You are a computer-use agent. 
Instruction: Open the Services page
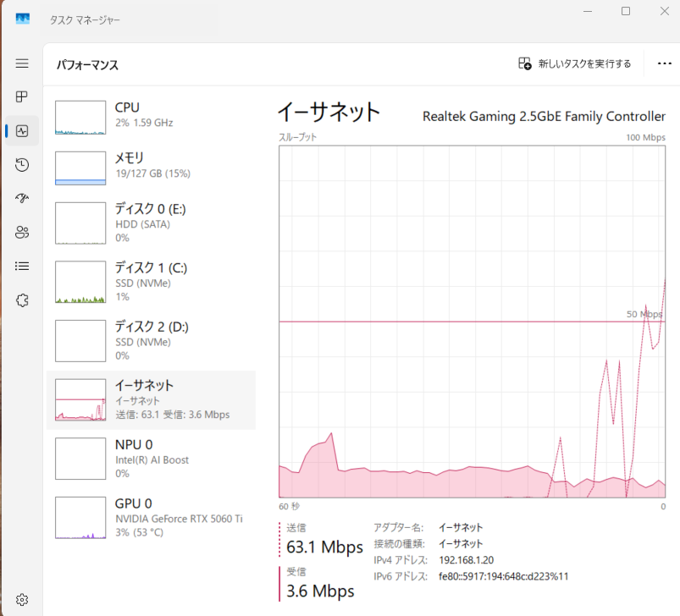(21, 300)
